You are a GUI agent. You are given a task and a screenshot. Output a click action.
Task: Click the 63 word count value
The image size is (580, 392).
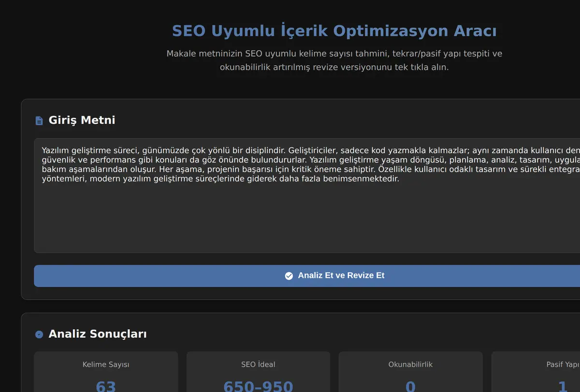point(106,387)
